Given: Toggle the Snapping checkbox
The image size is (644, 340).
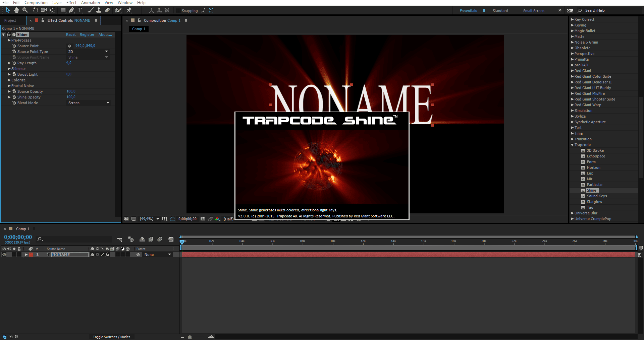Looking at the screenshot, I should (178, 11).
